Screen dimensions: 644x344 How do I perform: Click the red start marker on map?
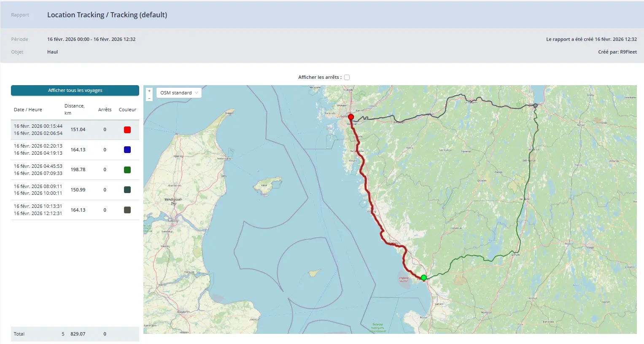tap(351, 117)
